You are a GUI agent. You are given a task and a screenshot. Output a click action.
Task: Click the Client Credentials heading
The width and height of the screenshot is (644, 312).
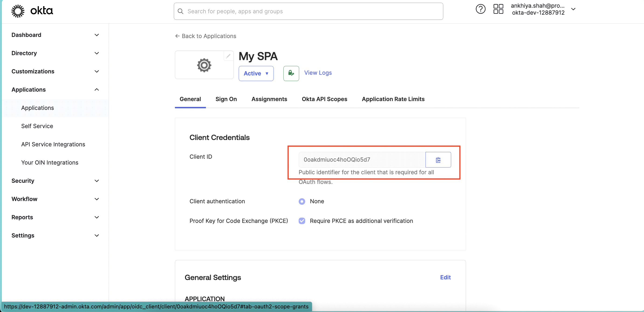[219, 137]
